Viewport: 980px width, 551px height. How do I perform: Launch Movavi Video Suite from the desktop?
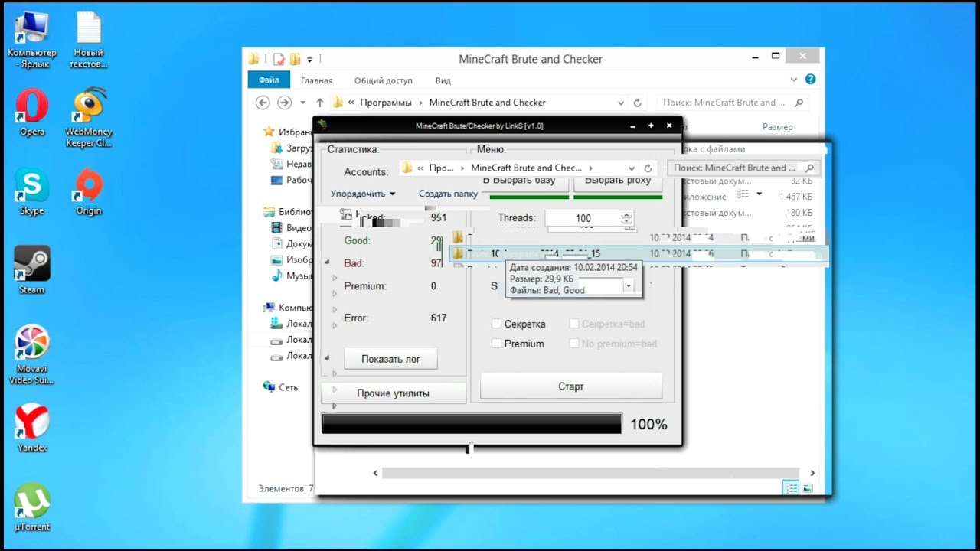32,354
